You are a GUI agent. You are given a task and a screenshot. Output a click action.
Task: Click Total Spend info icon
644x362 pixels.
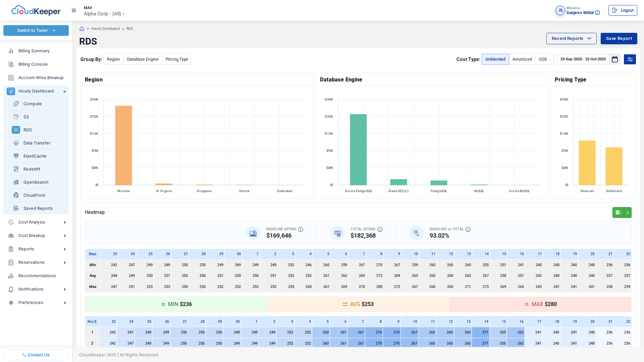pos(380,230)
